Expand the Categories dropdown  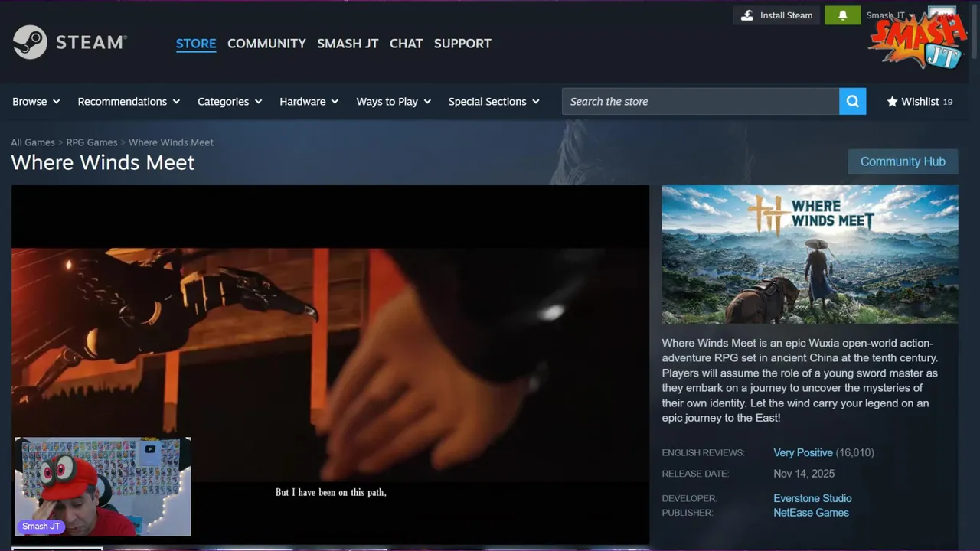coord(230,101)
